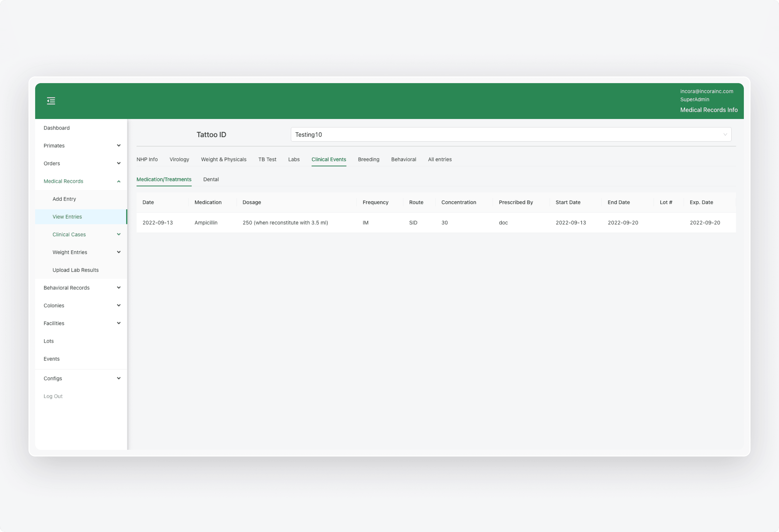Switch to the Virology tab

(x=179, y=160)
